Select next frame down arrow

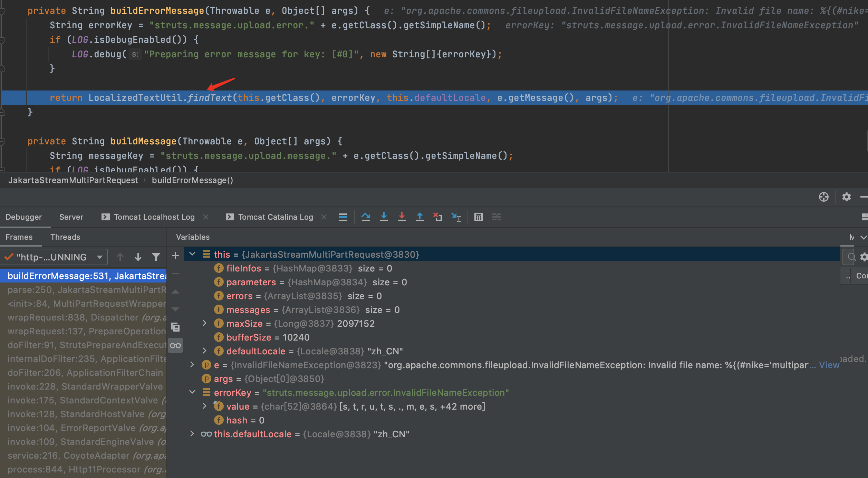point(138,257)
